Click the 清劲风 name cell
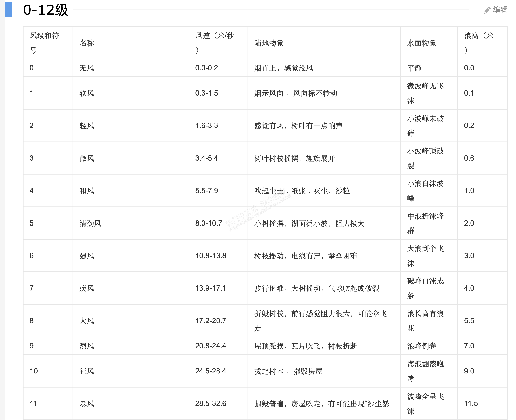Image resolution: width=516 pixels, height=420 pixels. pyautogui.click(x=90, y=223)
